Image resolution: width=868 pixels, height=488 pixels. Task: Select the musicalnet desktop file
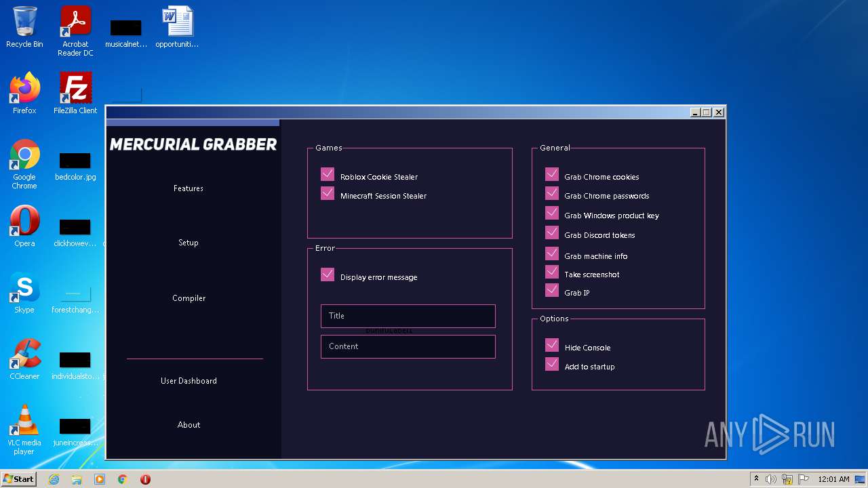[x=126, y=33]
